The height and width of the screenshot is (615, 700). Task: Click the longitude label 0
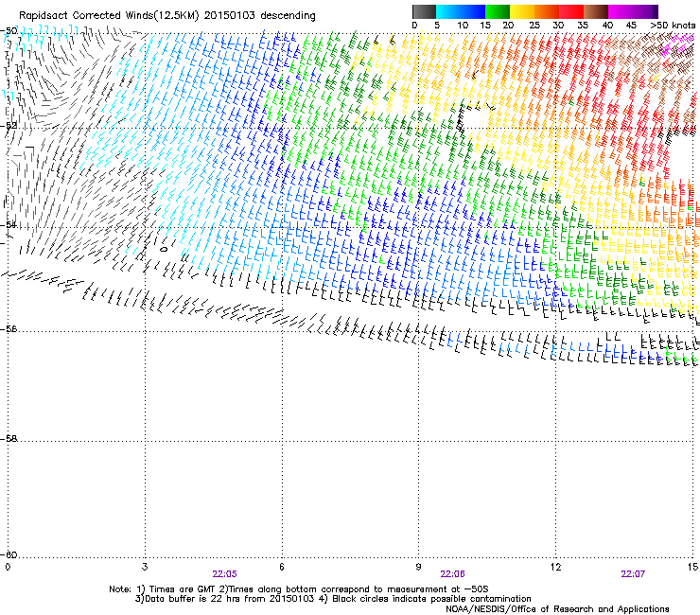pyautogui.click(x=8, y=567)
